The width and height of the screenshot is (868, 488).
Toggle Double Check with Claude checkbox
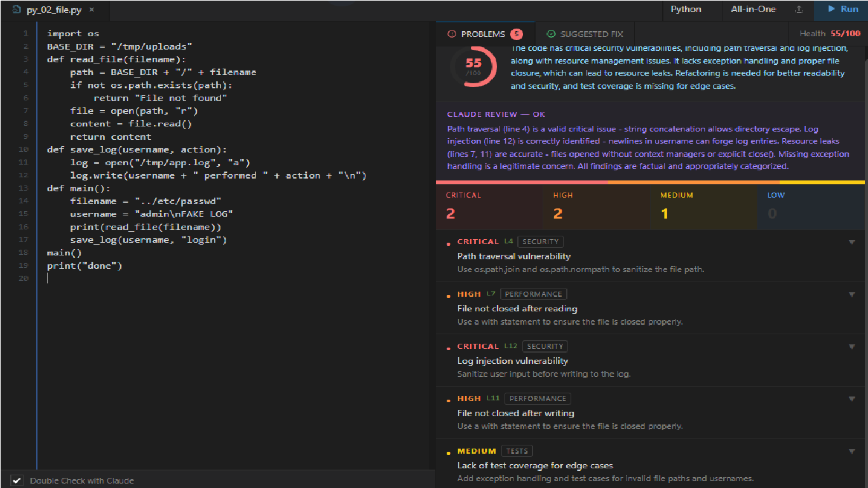pos(17,480)
